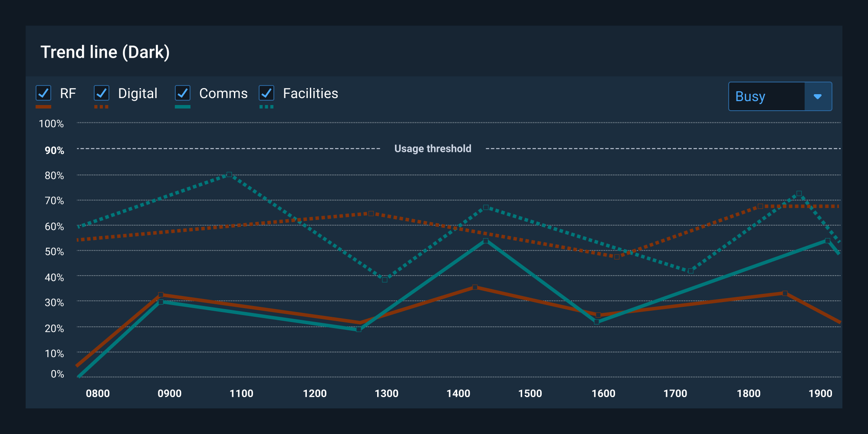Screen dimensions: 868x434
Task: Open the Busy dropdown arrow
Action: click(818, 96)
